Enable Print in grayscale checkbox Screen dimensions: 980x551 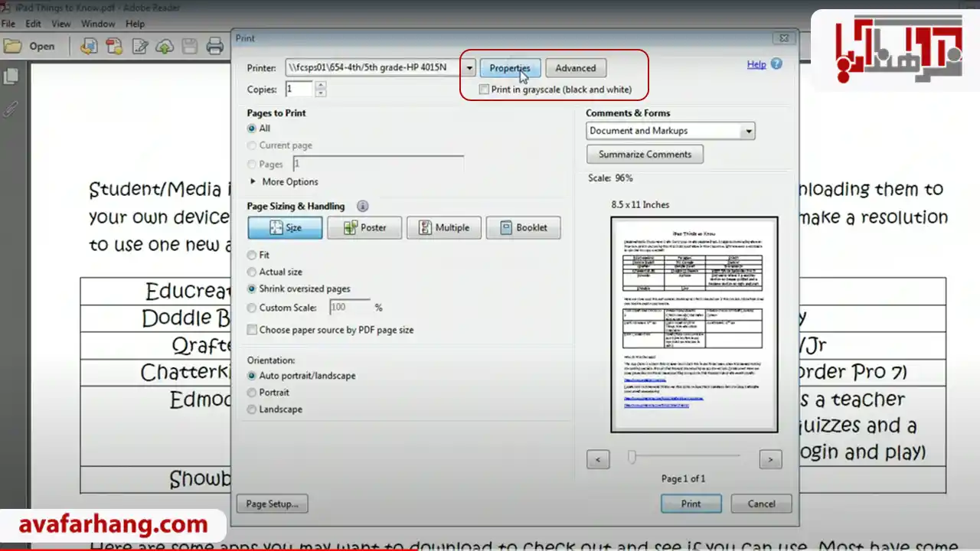coord(484,90)
